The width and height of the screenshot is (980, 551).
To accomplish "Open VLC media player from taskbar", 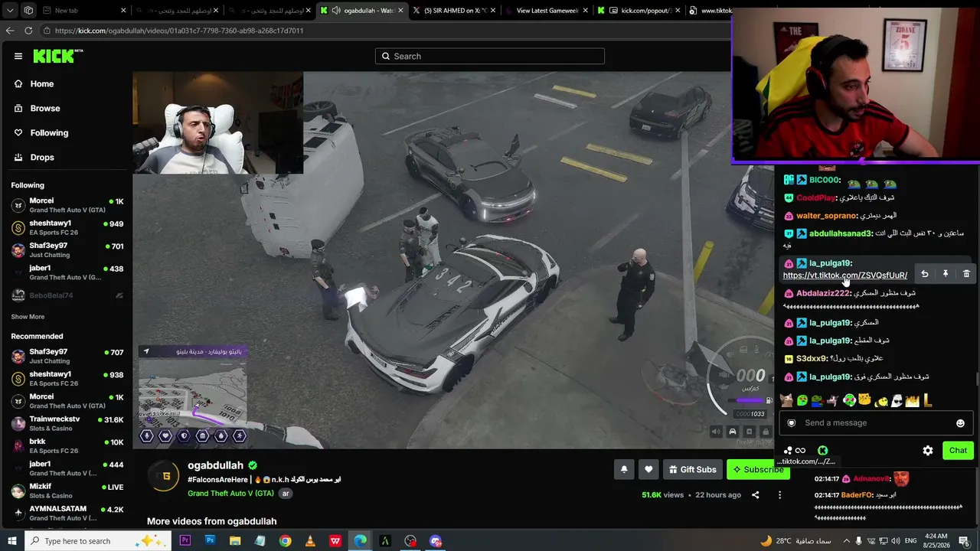I will click(x=310, y=541).
